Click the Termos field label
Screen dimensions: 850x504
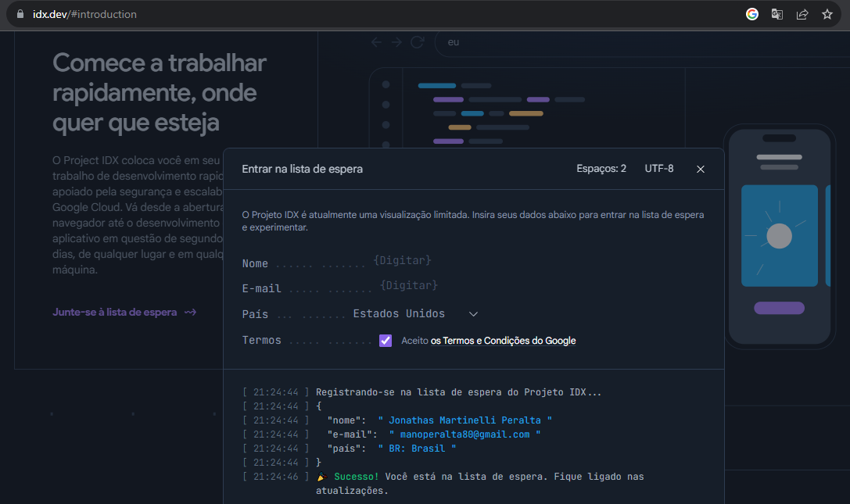[x=262, y=340]
